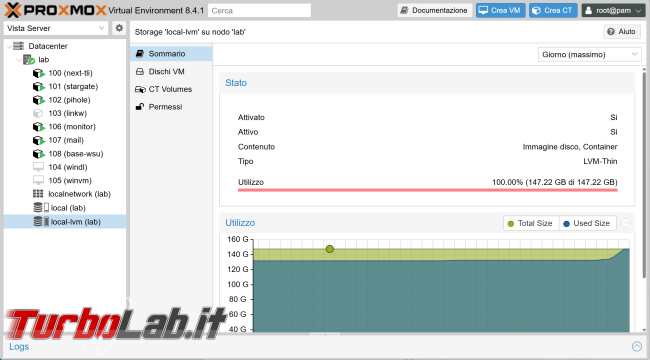Click the Logs panel label
650x360 pixels.
point(19,347)
